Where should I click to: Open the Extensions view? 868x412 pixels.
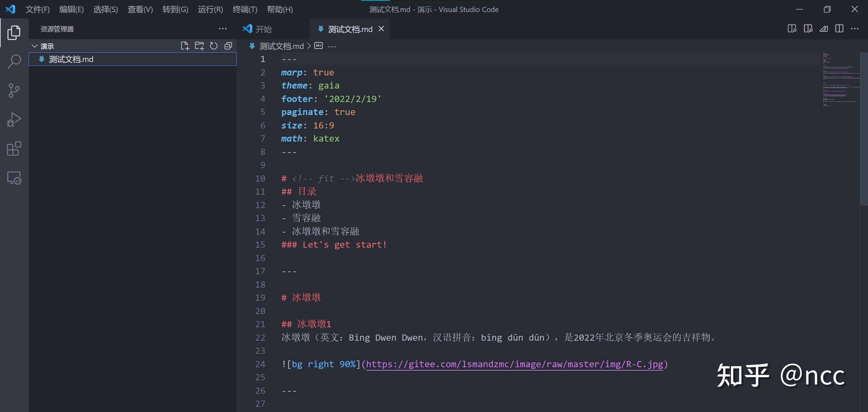coord(14,149)
